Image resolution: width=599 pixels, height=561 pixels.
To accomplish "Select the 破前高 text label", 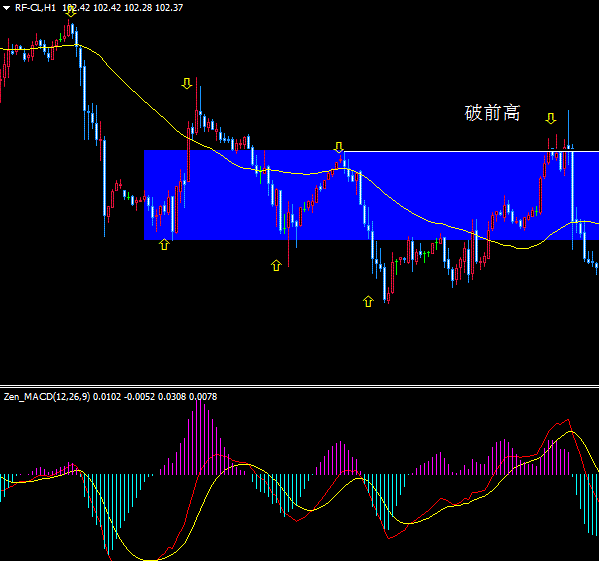I will pos(492,113).
